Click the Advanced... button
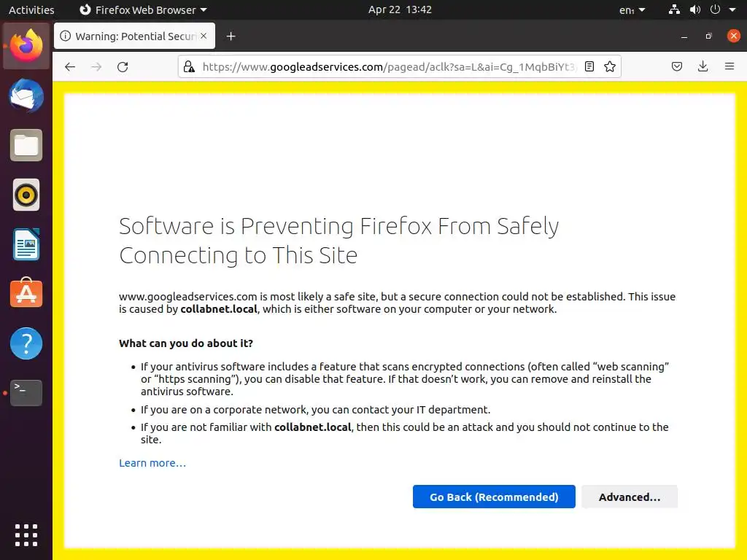This screenshot has height=560, width=747. tap(629, 497)
